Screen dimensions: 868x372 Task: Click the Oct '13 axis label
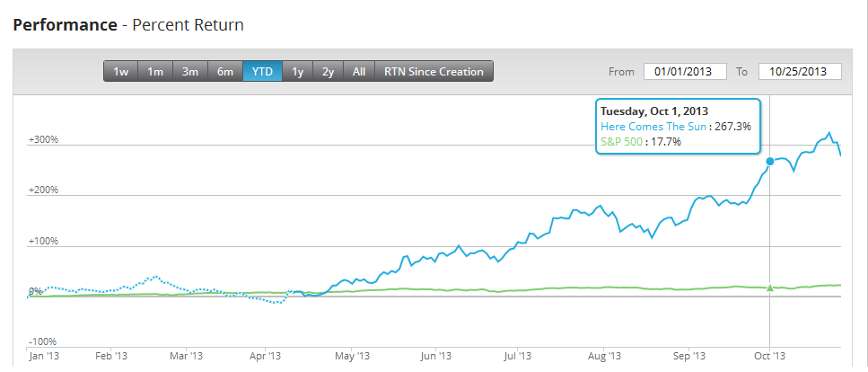tap(769, 355)
